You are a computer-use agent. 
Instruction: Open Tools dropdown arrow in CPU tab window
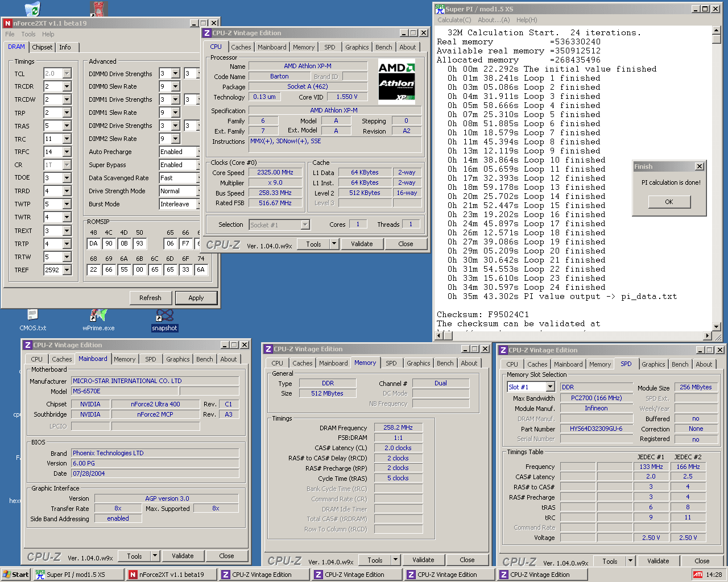pyautogui.click(x=334, y=244)
